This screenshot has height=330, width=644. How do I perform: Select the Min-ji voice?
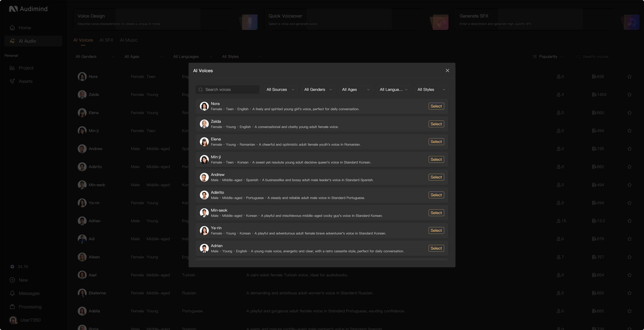coord(436,159)
